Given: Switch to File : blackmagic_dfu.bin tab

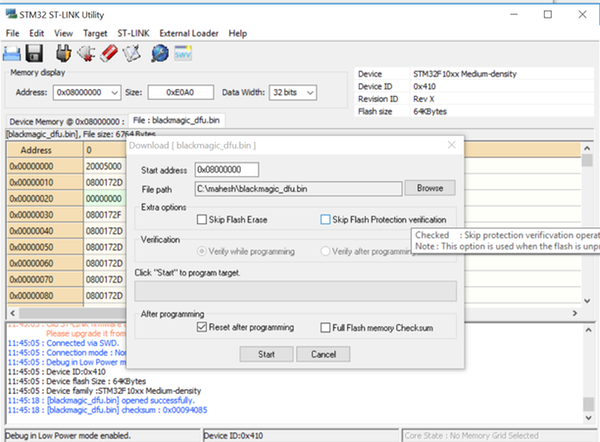Looking at the screenshot, I should [176, 121].
